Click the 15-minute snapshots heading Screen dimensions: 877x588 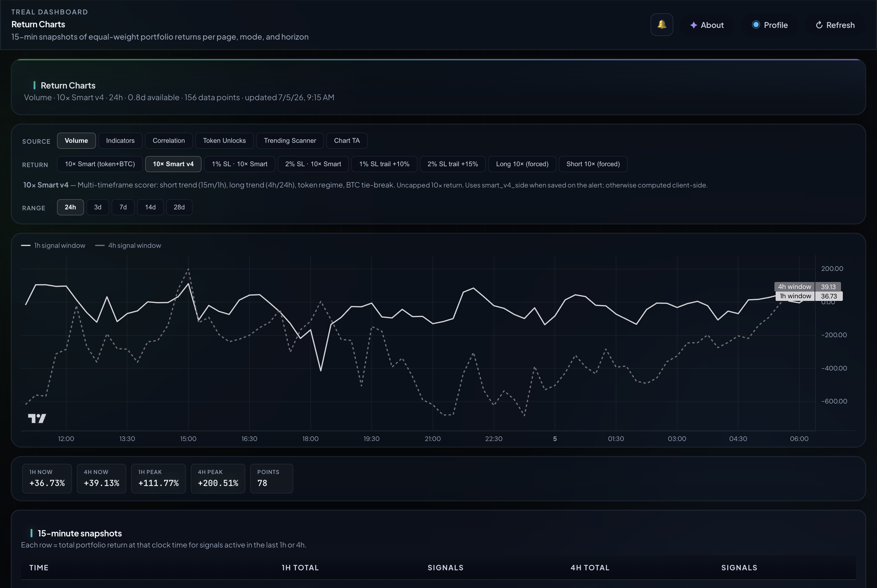click(79, 533)
